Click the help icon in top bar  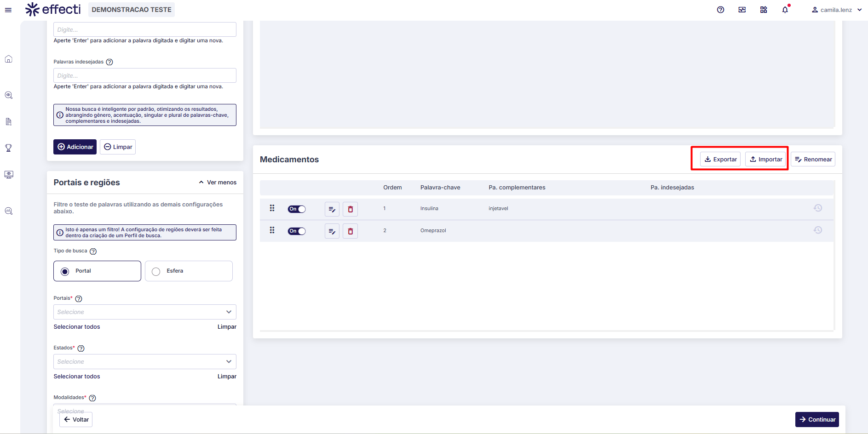720,10
